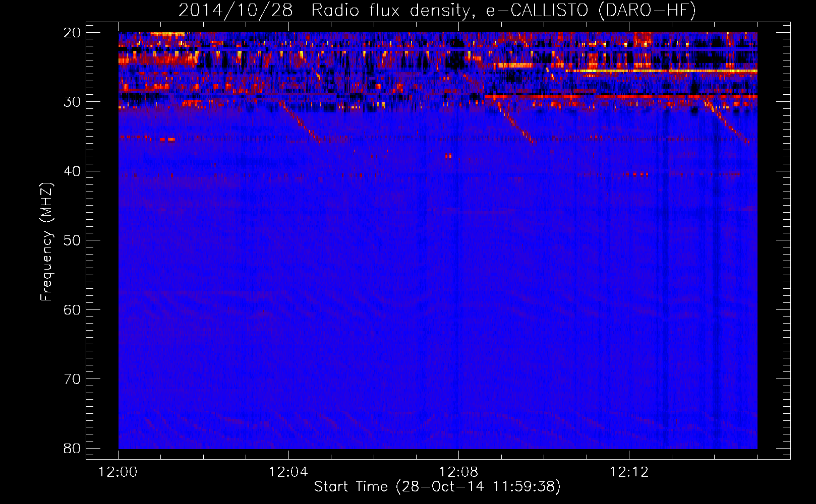Image resolution: width=816 pixels, height=504 pixels.
Task: Click the 50 frequency tick label
Action: (x=73, y=240)
